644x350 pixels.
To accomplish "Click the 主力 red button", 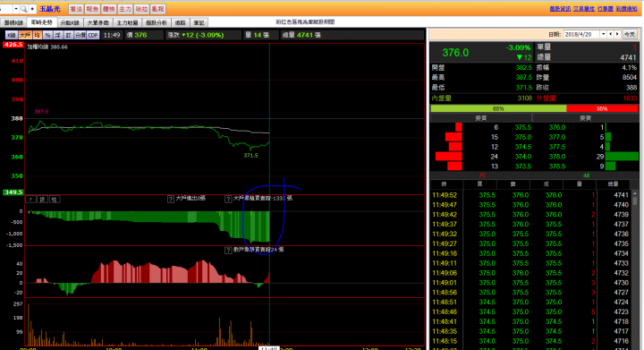I will [125, 9].
